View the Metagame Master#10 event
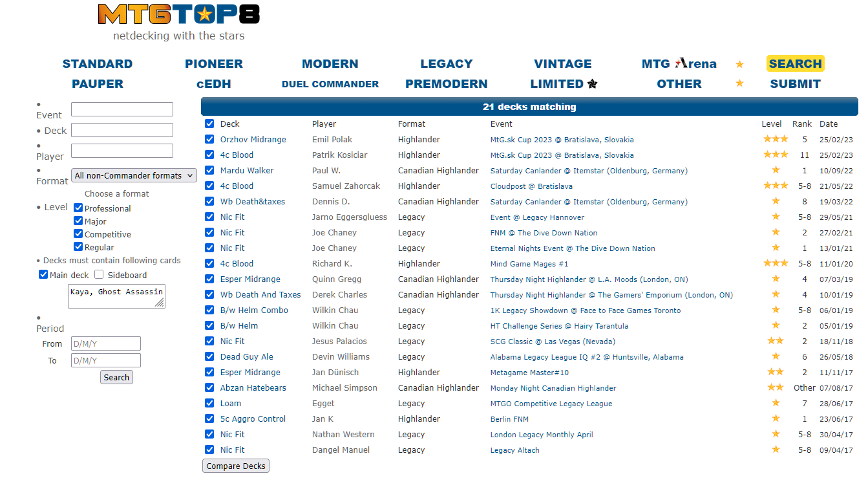 coord(530,373)
